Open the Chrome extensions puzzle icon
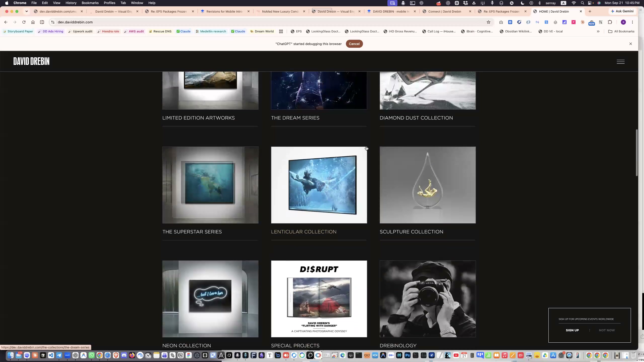The image size is (644, 362). [x=610, y=22]
